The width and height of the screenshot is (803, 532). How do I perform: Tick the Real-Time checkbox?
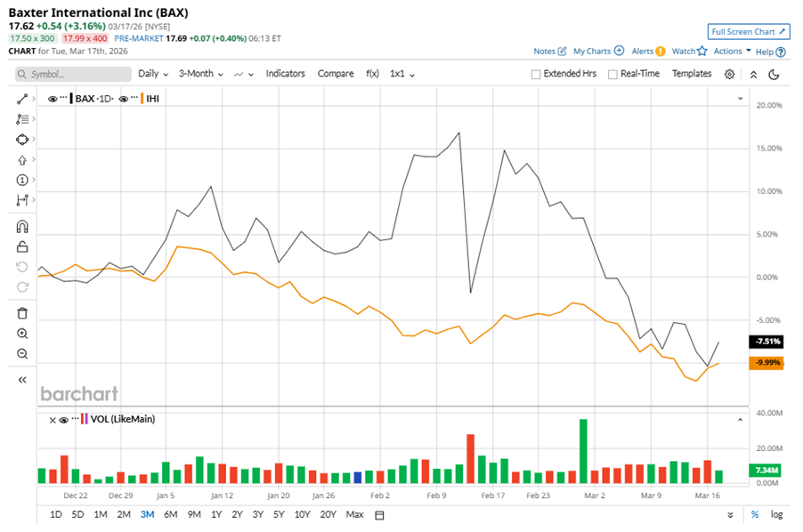tap(612, 75)
